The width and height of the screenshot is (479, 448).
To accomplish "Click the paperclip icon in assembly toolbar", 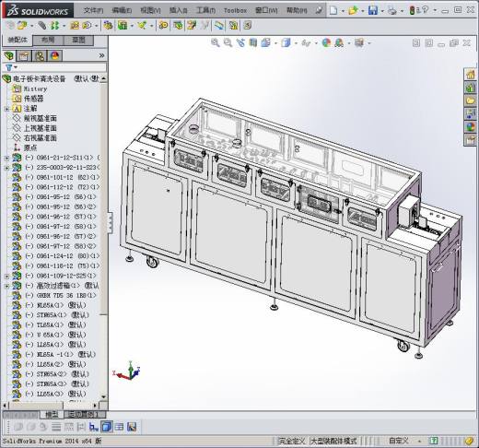I will pyautogui.click(x=42, y=26).
